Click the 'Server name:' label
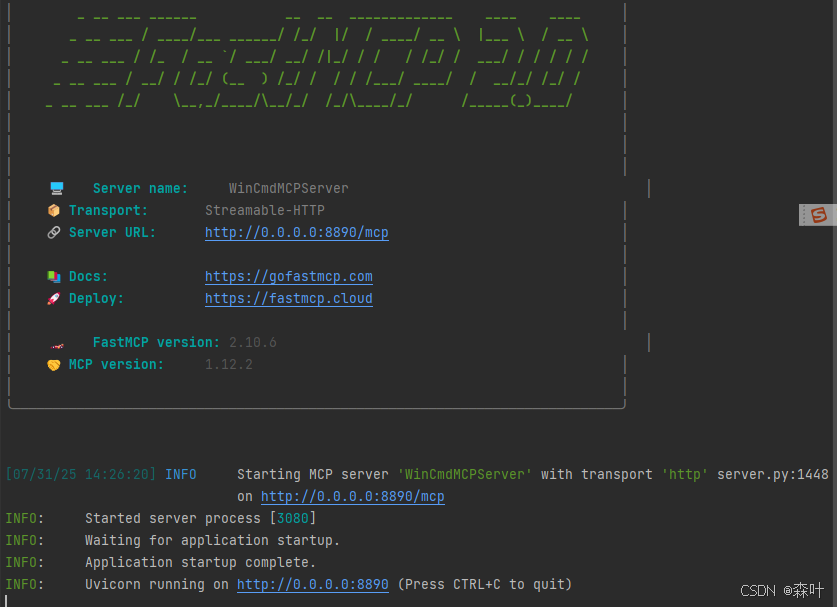The height and width of the screenshot is (607, 837). [140, 188]
